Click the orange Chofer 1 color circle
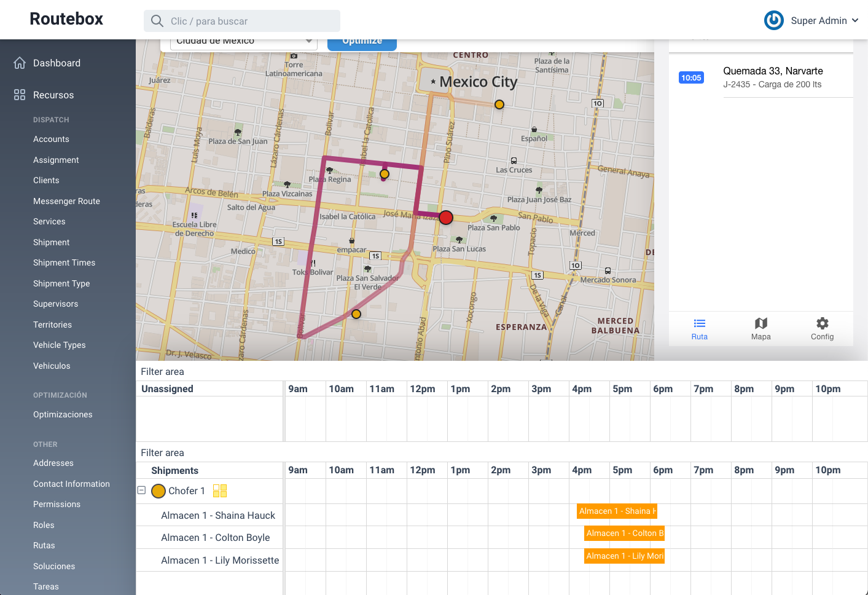Viewport: 868px width, 595px height. click(x=158, y=491)
